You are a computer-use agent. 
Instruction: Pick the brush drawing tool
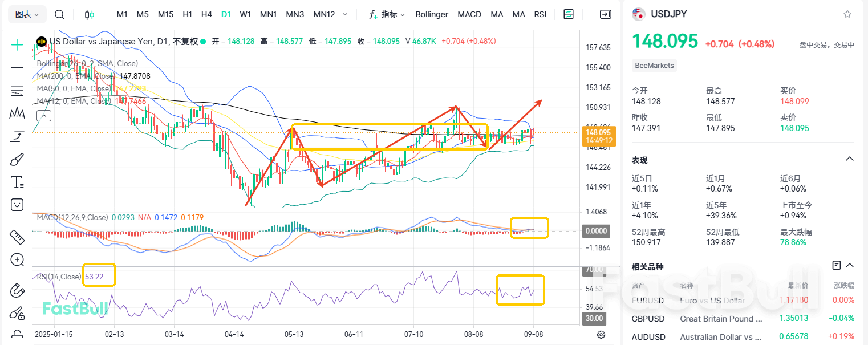click(17, 160)
